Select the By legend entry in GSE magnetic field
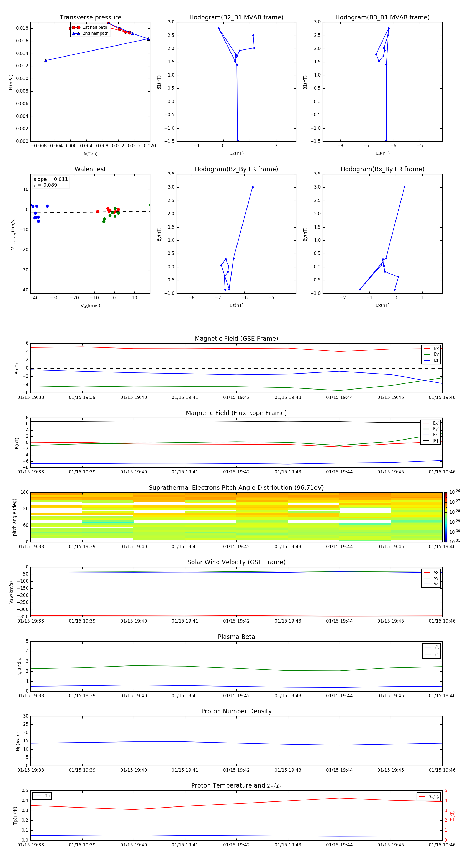473x868 pixels. point(431,354)
